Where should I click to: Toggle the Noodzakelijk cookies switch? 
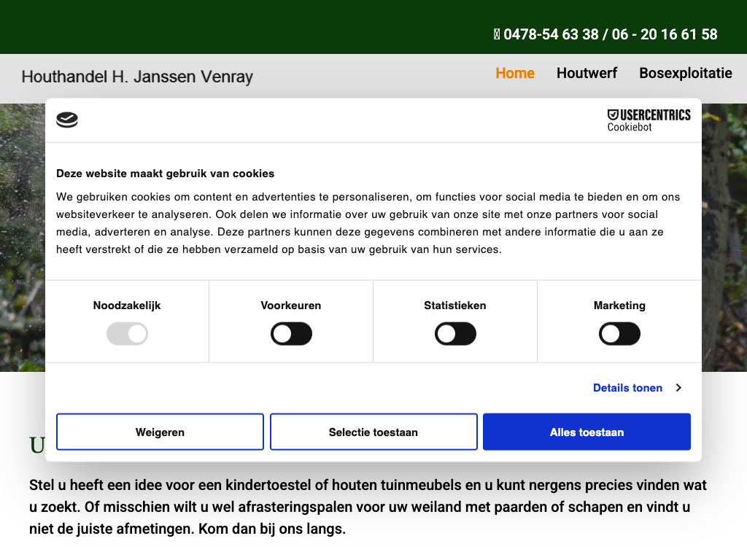point(127,335)
